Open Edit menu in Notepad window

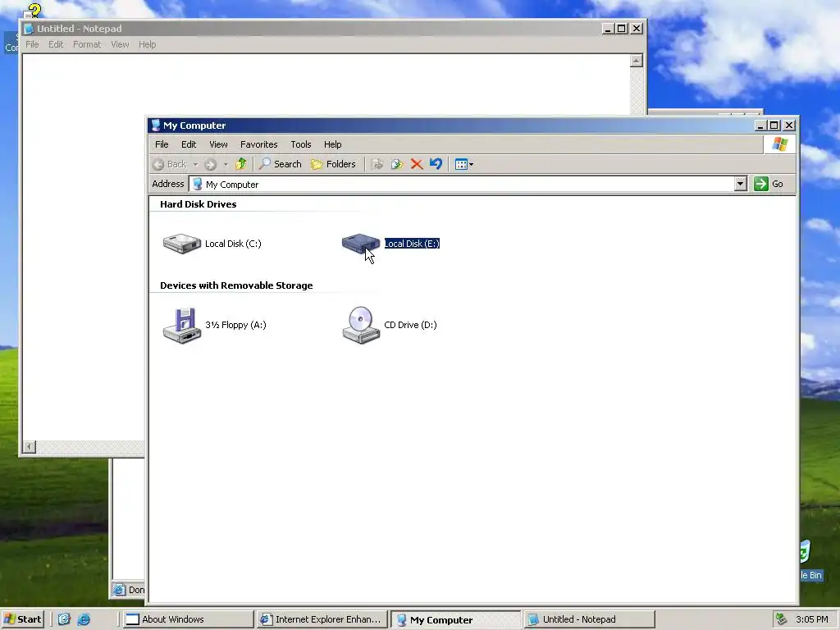tap(56, 44)
